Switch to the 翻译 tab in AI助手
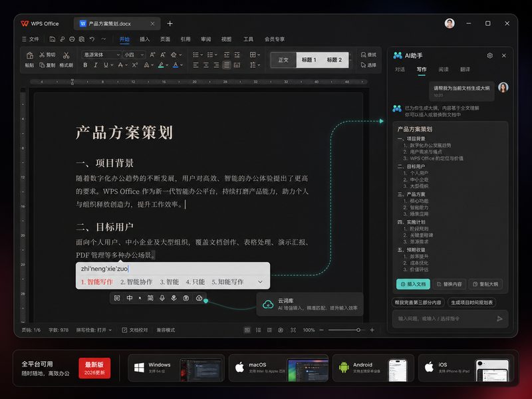Image resolution: width=532 pixels, height=399 pixels. tap(465, 69)
